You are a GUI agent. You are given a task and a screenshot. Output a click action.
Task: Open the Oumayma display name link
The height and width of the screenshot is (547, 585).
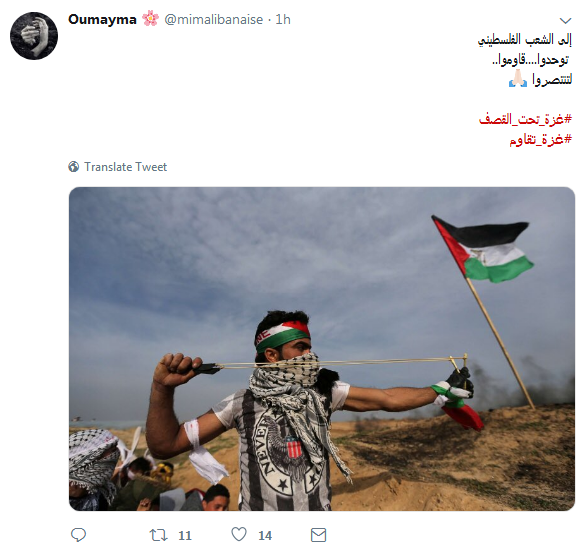pos(102,19)
